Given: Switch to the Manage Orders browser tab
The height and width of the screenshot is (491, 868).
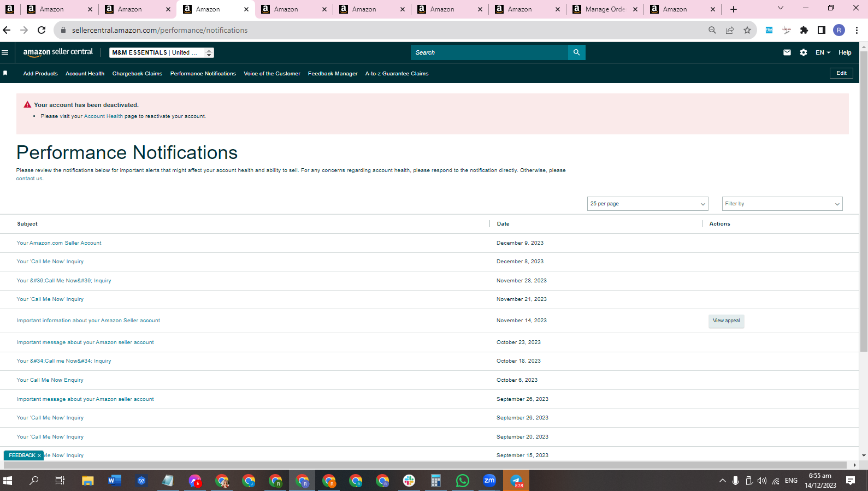Looking at the screenshot, I should [x=605, y=9].
